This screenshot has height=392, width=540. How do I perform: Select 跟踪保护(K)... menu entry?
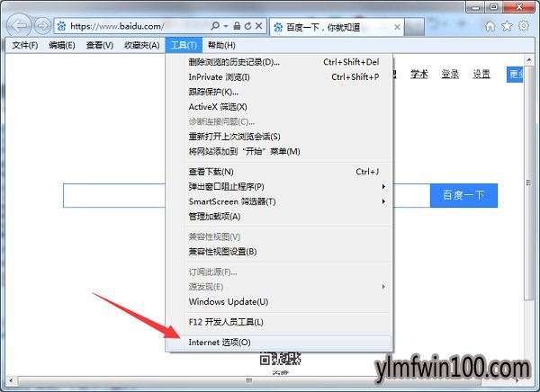pyautogui.click(x=279, y=92)
